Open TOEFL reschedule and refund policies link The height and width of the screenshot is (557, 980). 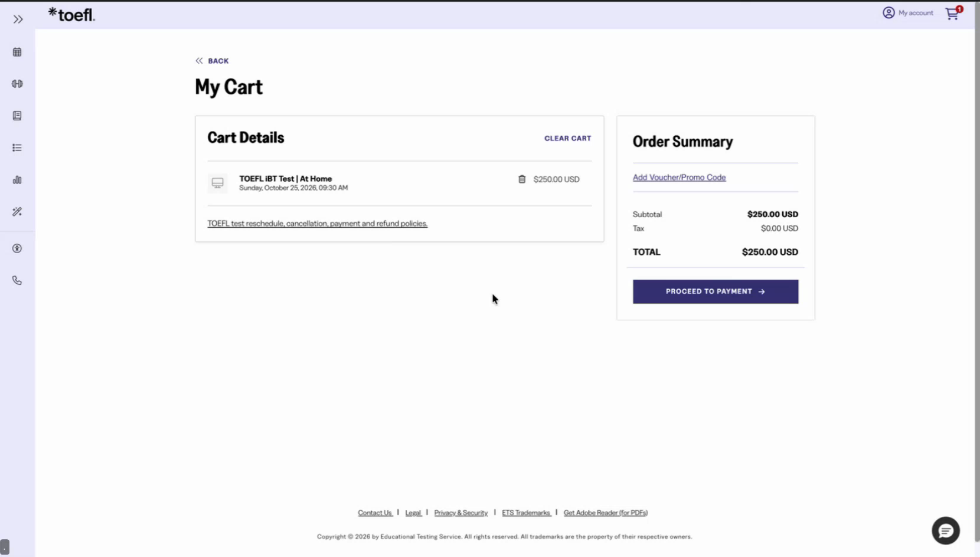(317, 224)
